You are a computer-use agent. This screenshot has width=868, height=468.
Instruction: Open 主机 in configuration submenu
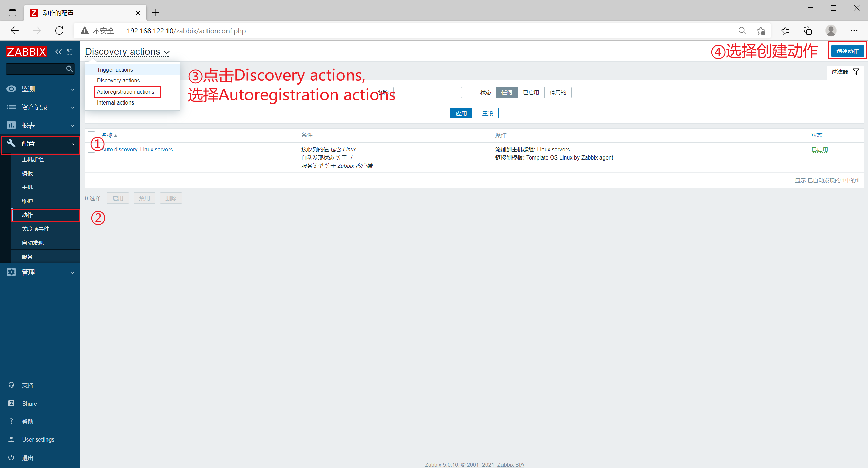46,187
